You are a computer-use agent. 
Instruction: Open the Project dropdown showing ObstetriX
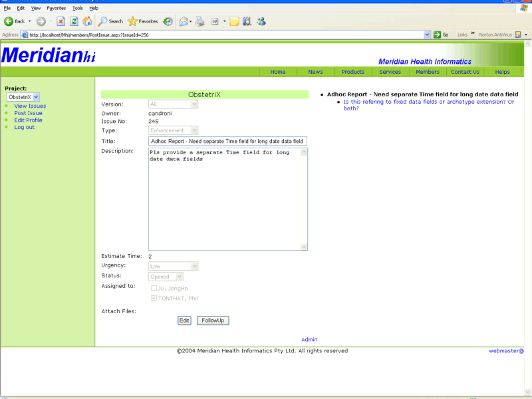pos(23,97)
